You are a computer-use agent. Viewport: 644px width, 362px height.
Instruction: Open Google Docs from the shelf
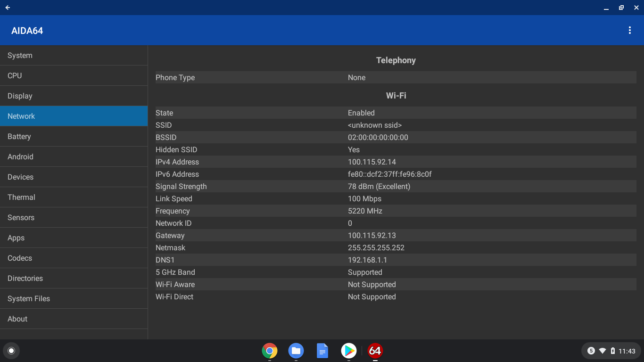pos(322,351)
